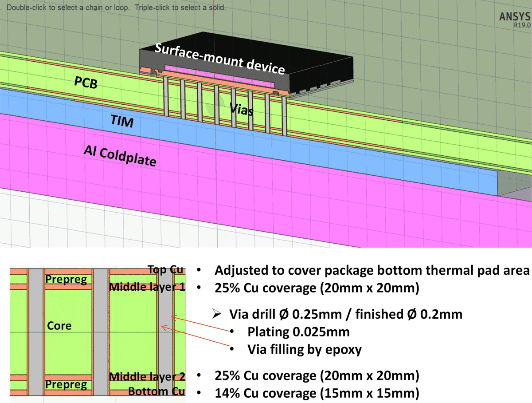This screenshot has height=403, width=532.
Task: Click the selection hint text at the top
Action: (115, 7)
